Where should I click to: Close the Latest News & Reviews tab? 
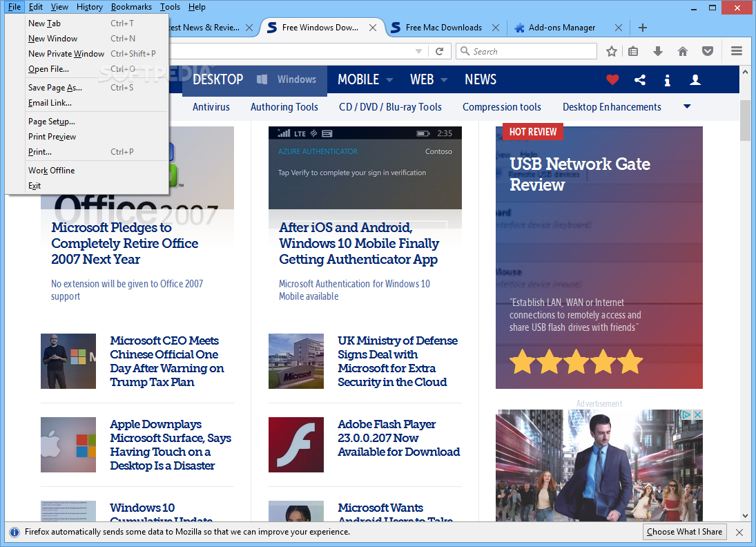click(249, 28)
